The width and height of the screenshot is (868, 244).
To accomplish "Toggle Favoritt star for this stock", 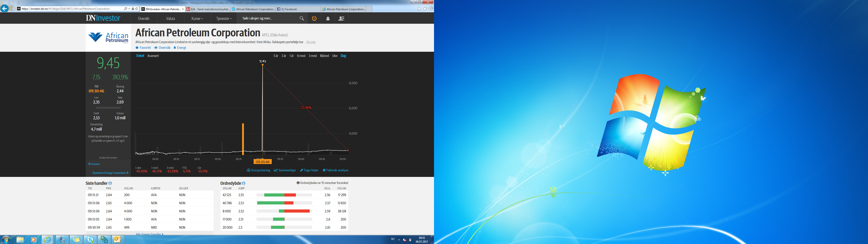I will [143, 47].
